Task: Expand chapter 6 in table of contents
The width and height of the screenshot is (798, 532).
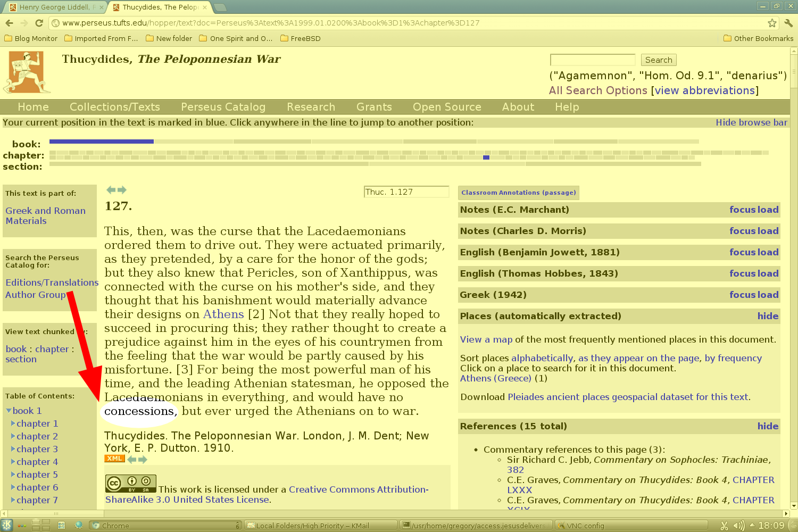Action: pyautogui.click(x=13, y=487)
